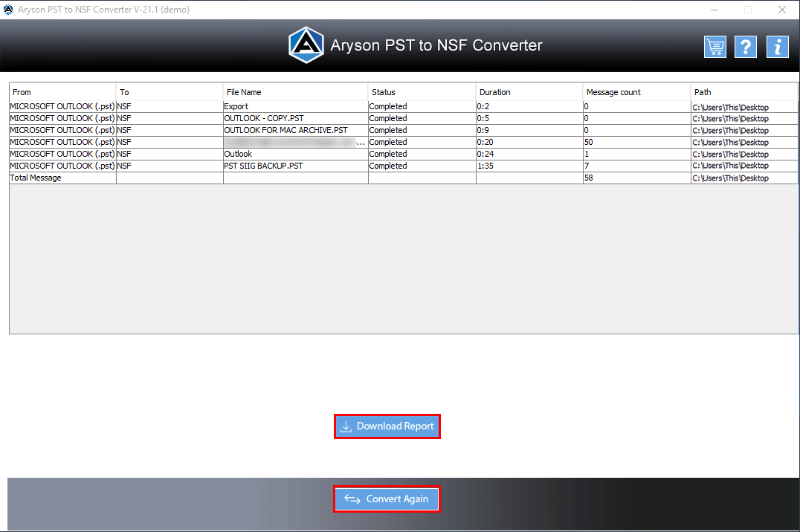Open the help question mark icon

[746, 47]
